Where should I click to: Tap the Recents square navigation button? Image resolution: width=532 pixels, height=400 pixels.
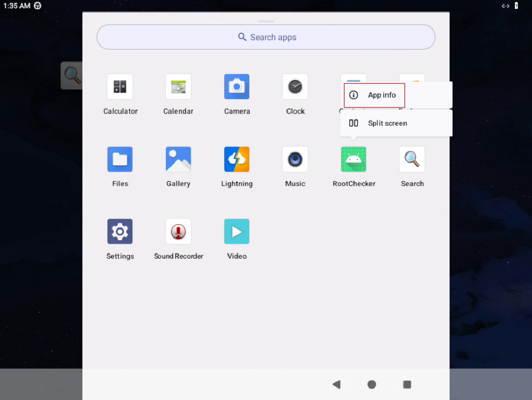[407, 384]
